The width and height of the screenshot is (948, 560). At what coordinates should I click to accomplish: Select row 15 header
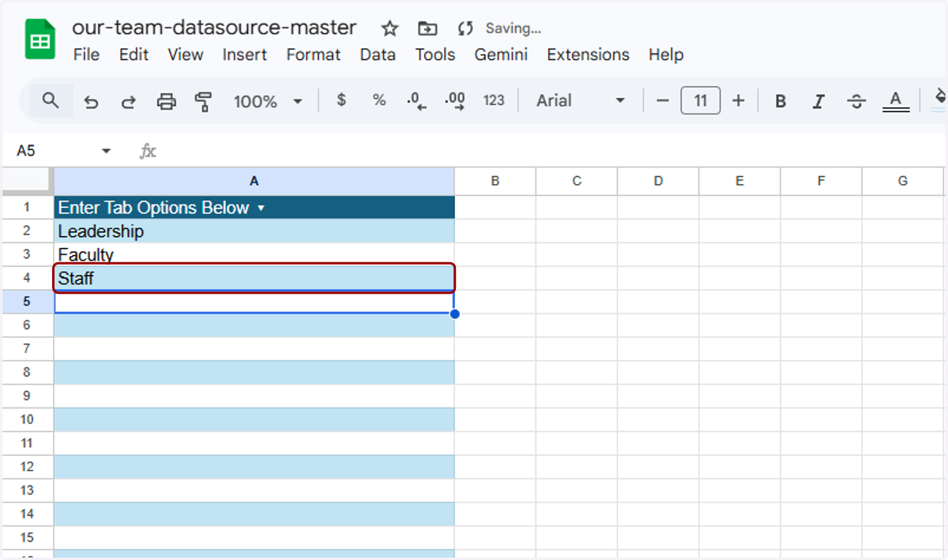(28, 538)
